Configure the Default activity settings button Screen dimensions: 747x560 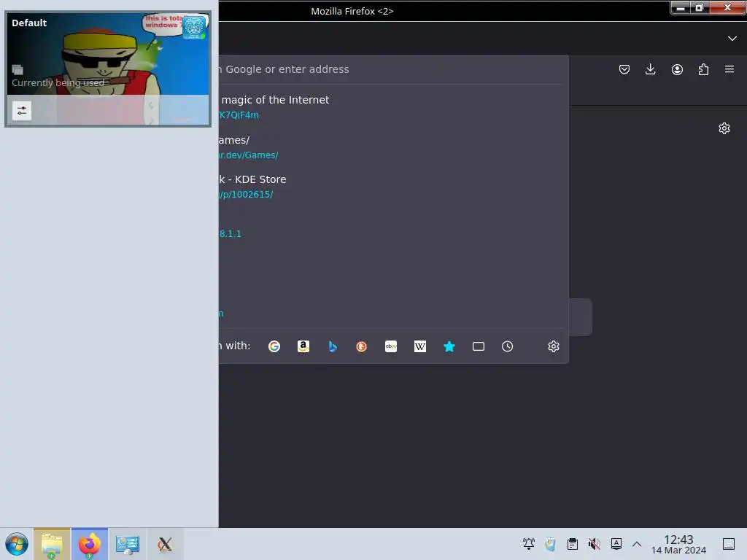pyautogui.click(x=21, y=111)
